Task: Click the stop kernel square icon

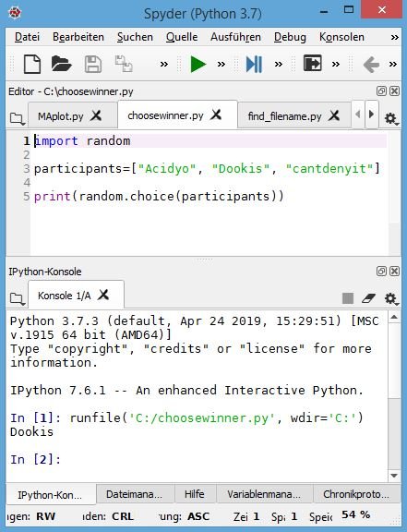Action: coord(348,298)
